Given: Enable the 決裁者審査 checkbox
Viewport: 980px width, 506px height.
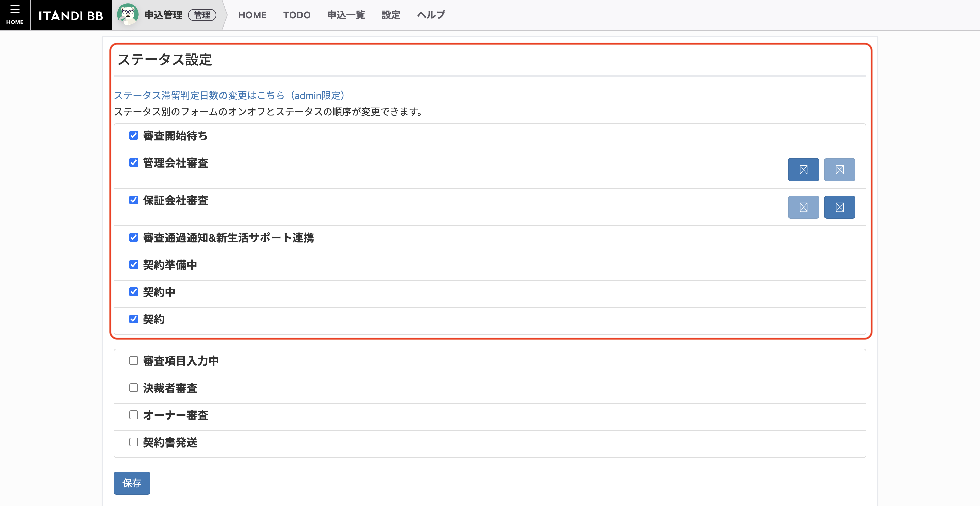Looking at the screenshot, I should [x=133, y=388].
